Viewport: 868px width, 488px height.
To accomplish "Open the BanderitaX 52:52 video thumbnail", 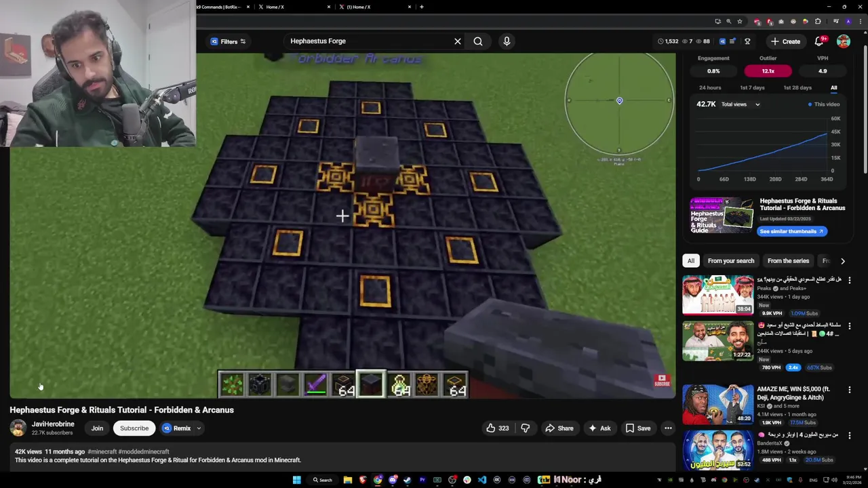I will (717, 450).
